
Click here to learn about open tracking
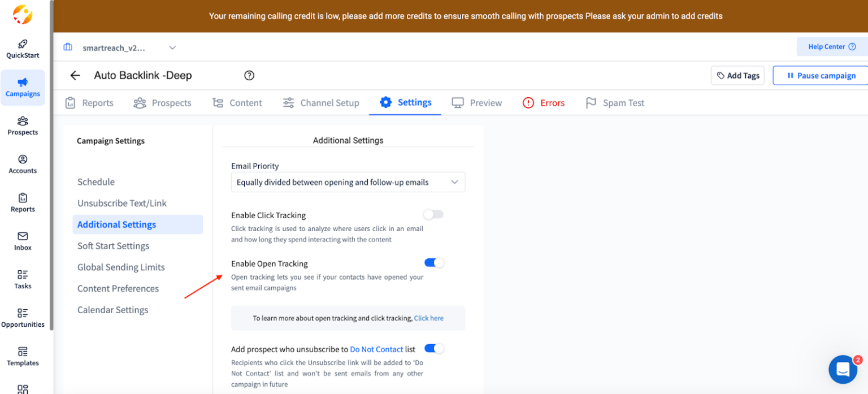pyautogui.click(x=429, y=318)
